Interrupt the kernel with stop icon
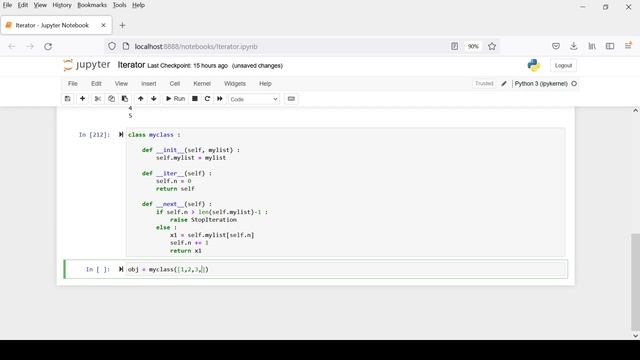Viewport: 640px width, 360px height. point(195,99)
